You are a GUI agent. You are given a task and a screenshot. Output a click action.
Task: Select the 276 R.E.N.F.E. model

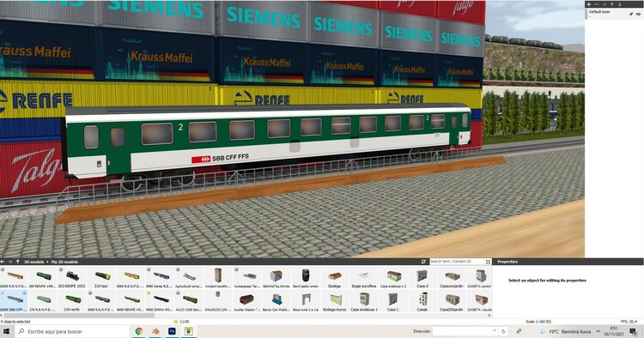43,301
